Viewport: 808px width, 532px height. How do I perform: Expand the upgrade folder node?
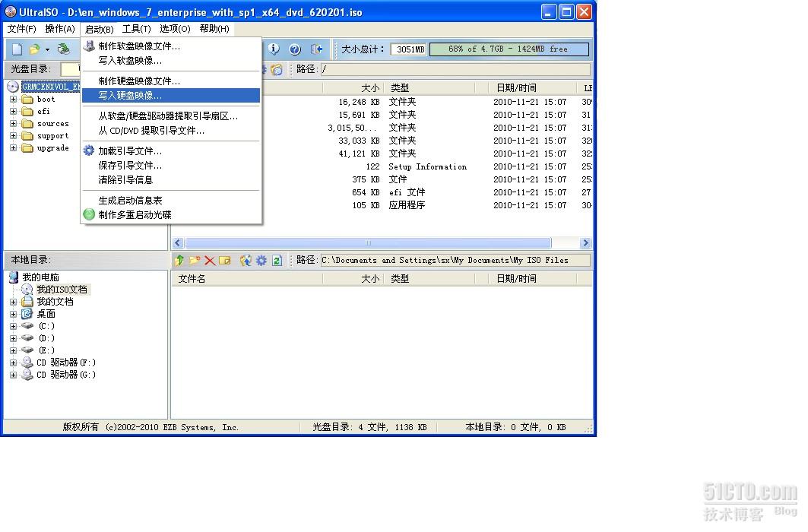click(14, 147)
